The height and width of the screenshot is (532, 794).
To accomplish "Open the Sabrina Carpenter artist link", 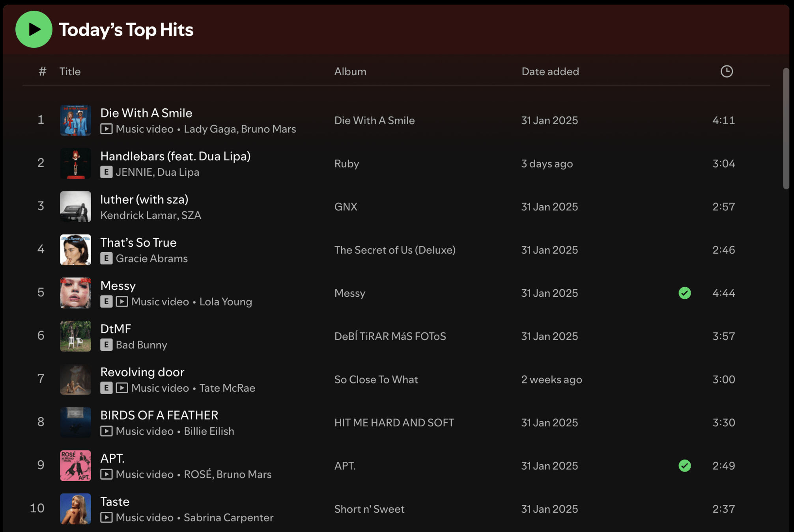I will point(228,517).
